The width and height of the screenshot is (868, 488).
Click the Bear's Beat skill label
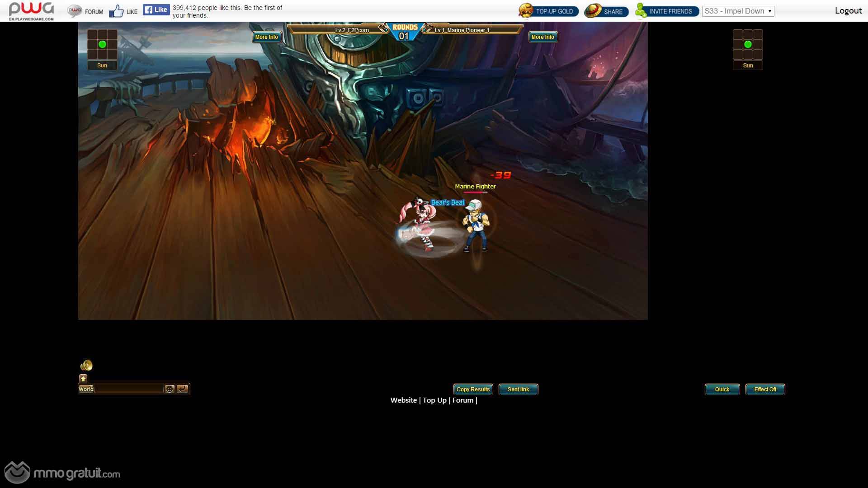pyautogui.click(x=448, y=202)
